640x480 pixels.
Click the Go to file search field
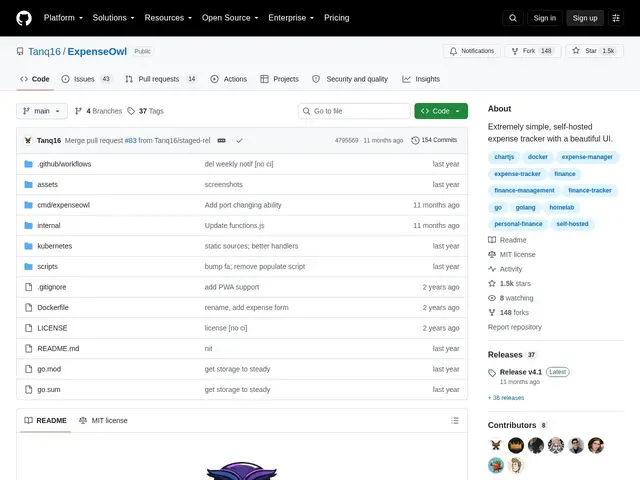354,111
